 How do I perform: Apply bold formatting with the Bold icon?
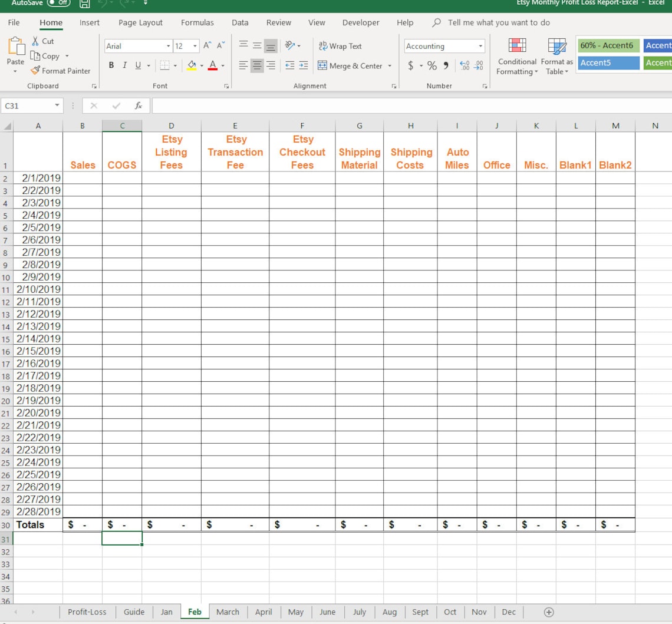pyautogui.click(x=111, y=65)
